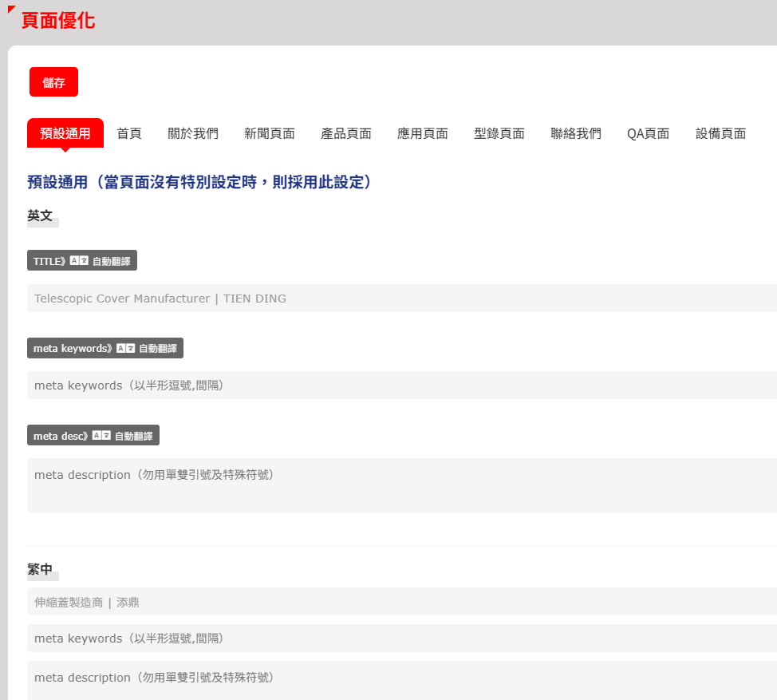This screenshot has width=777, height=700.
Task: Click the red 儲存 save button
Action: (x=53, y=82)
